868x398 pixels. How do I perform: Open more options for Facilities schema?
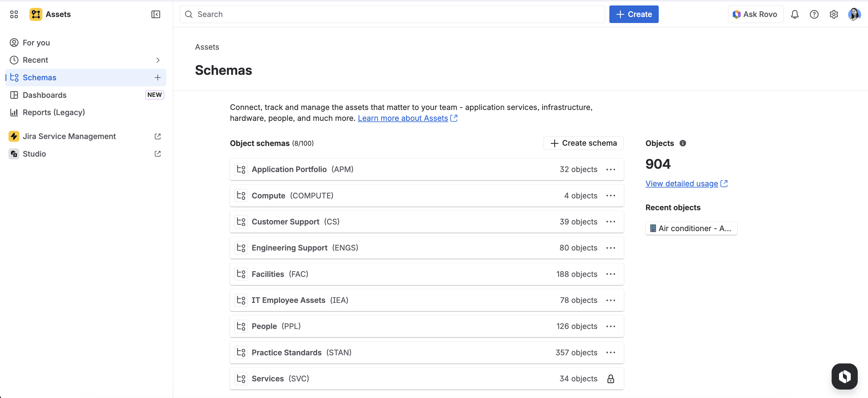[x=610, y=274]
